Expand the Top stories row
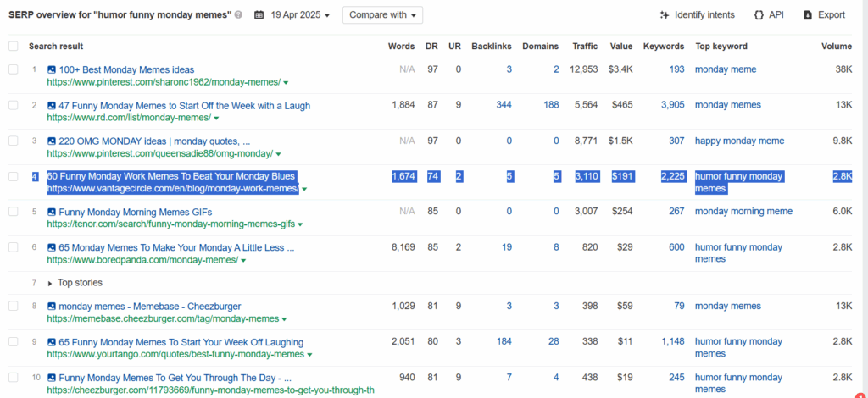 [50, 283]
